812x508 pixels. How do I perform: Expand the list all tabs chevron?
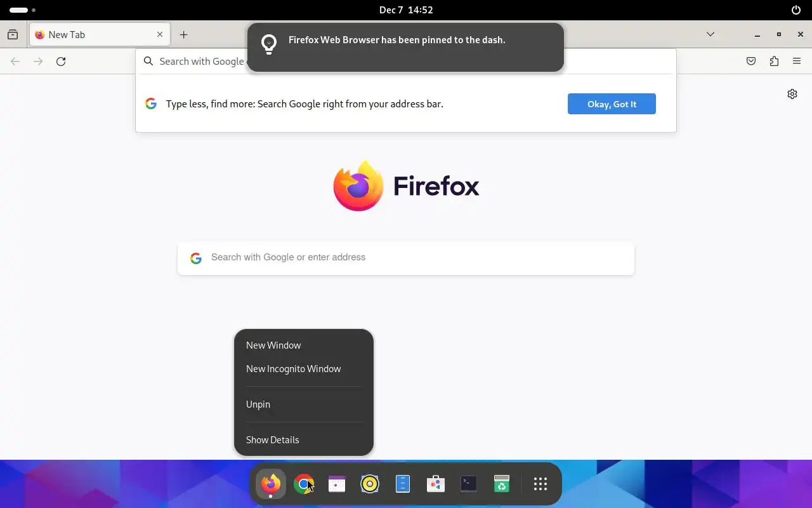(x=710, y=34)
